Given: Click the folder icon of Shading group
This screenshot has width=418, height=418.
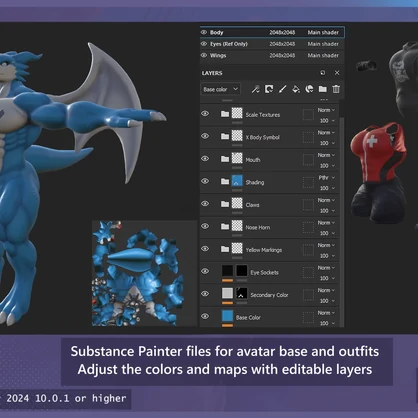Looking at the screenshot, I should pos(225,181).
